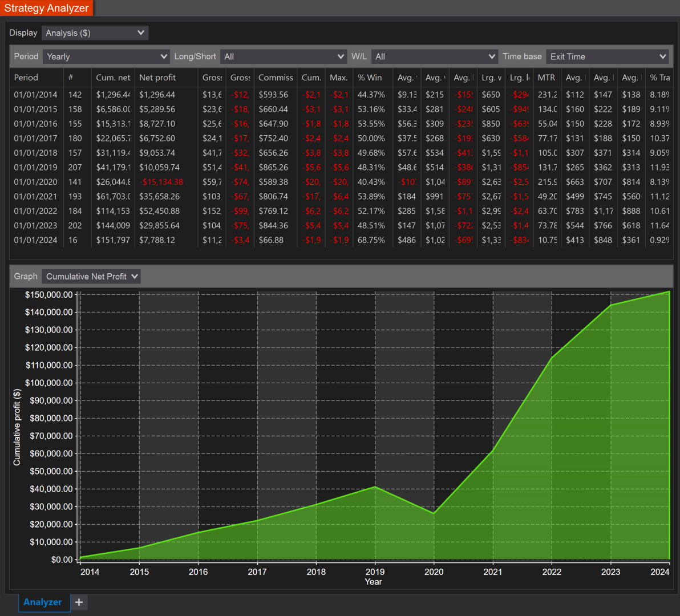Viewport: 680px width, 616px height.
Task: Click the Cumulative profit ($) axis title
Action: (17, 427)
